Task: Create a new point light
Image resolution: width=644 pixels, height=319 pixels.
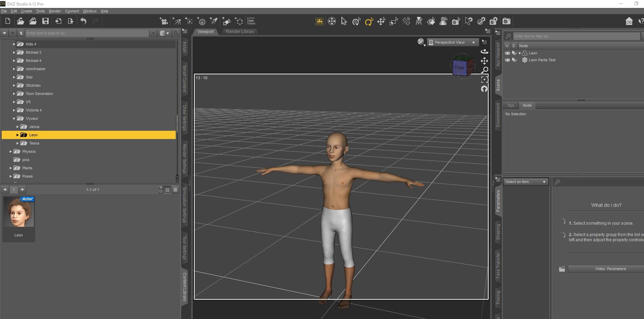Action: click(189, 21)
